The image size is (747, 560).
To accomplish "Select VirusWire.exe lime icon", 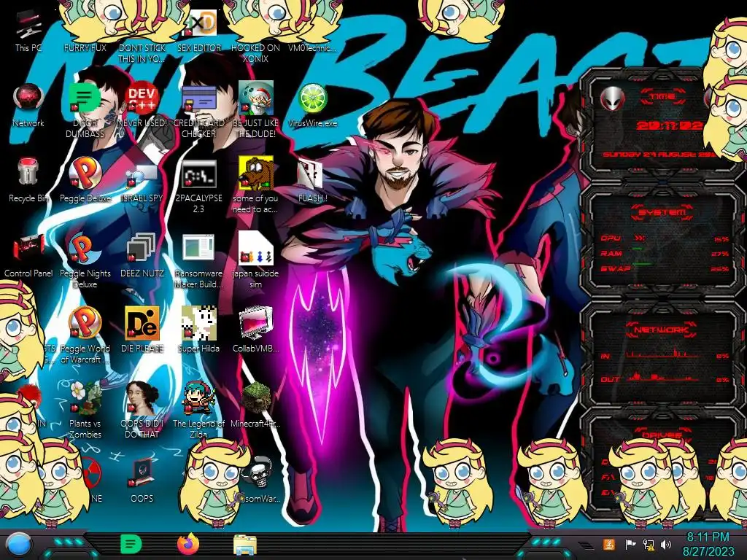I will [312, 106].
